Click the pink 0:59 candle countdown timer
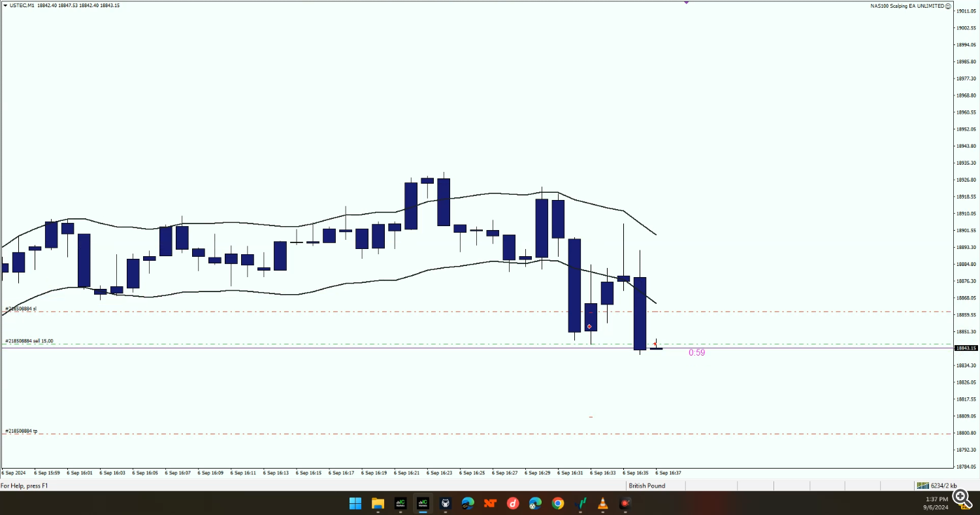 click(x=696, y=352)
